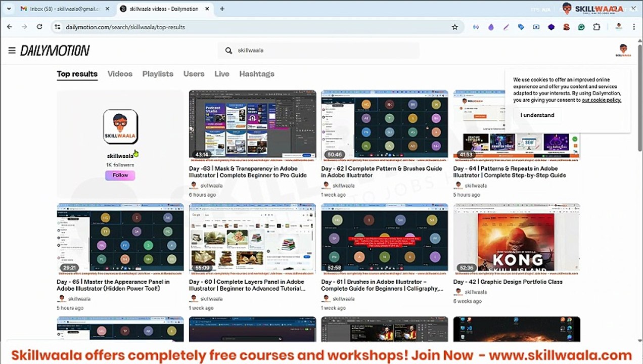Click the browser back arrow
The image size is (643, 364).
pyautogui.click(x=9, y=27)
